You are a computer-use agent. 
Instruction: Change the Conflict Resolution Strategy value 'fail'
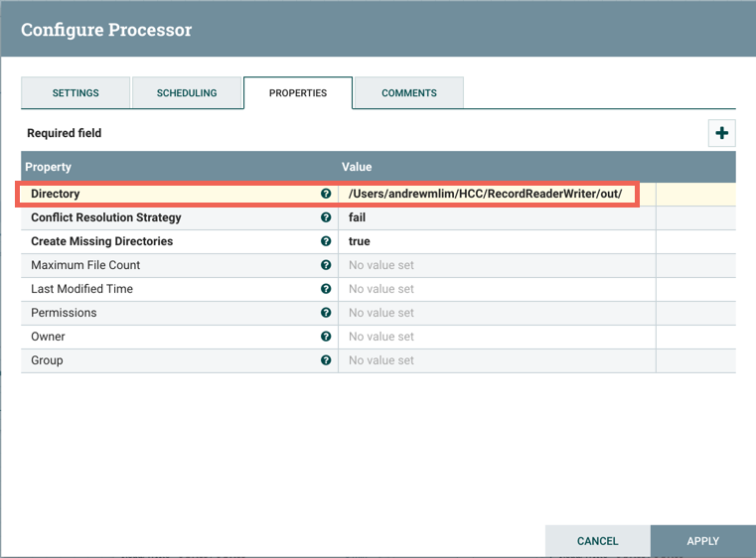coord(497,217)
